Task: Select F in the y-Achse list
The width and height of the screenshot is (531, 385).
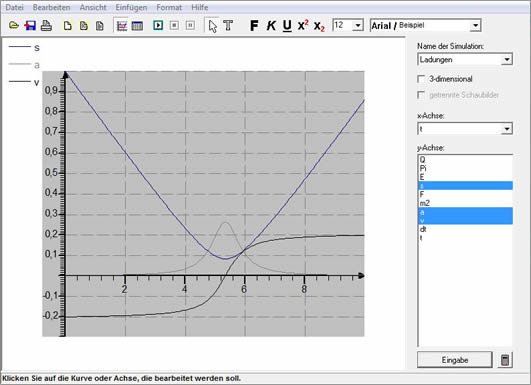Action: click(465, 194)
